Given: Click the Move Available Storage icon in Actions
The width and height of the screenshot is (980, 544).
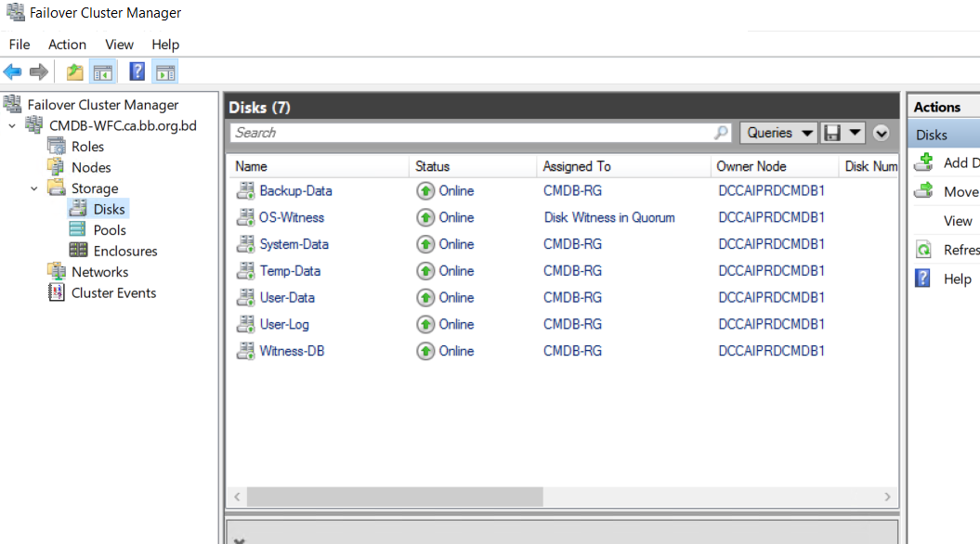Looking at the screenshot, I should click(x=923, y=190).
